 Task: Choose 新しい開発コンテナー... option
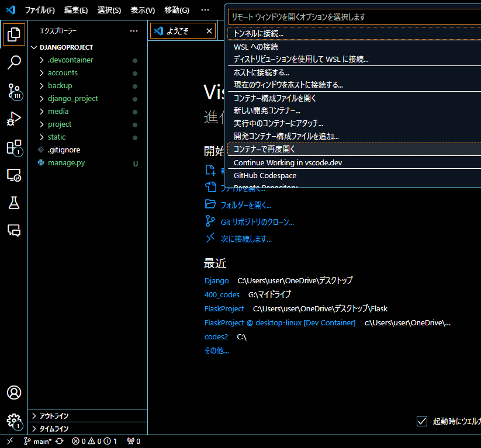[x=354, y=110]
